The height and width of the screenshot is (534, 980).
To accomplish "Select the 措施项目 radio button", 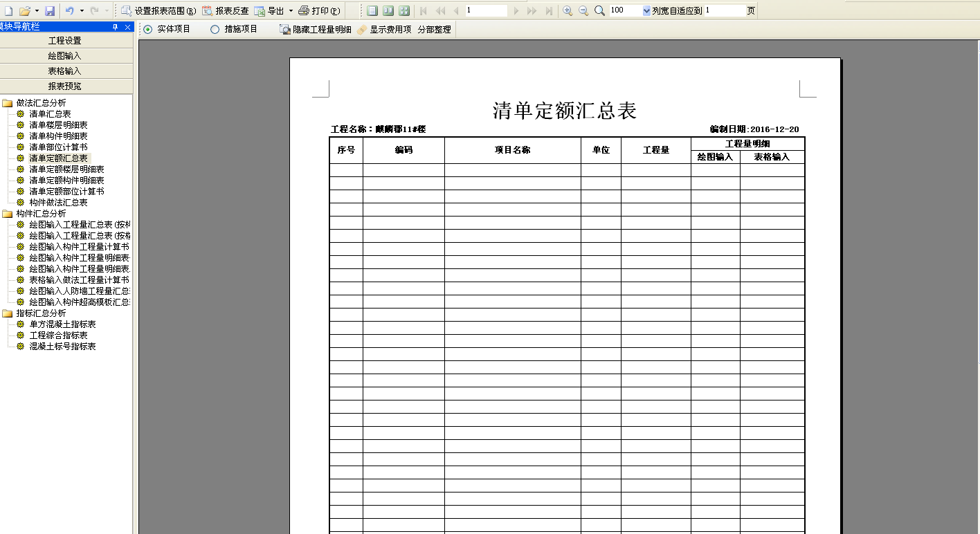I will coord(215,29).
